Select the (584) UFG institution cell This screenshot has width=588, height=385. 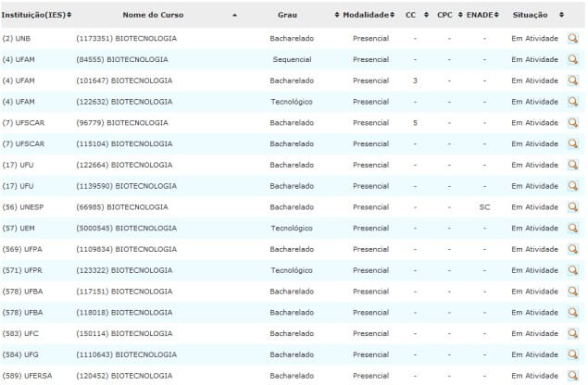(x=20, y=354)
